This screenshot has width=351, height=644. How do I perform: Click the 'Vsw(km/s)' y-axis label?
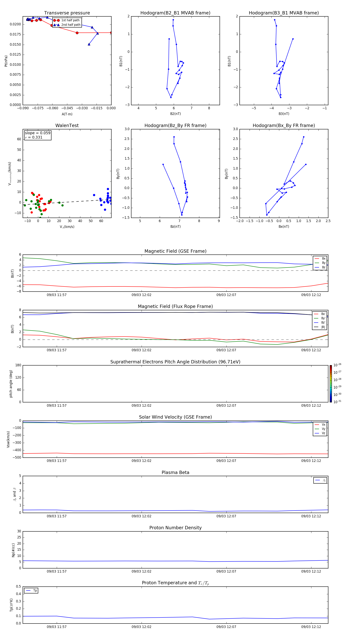[x=8, y=439]
